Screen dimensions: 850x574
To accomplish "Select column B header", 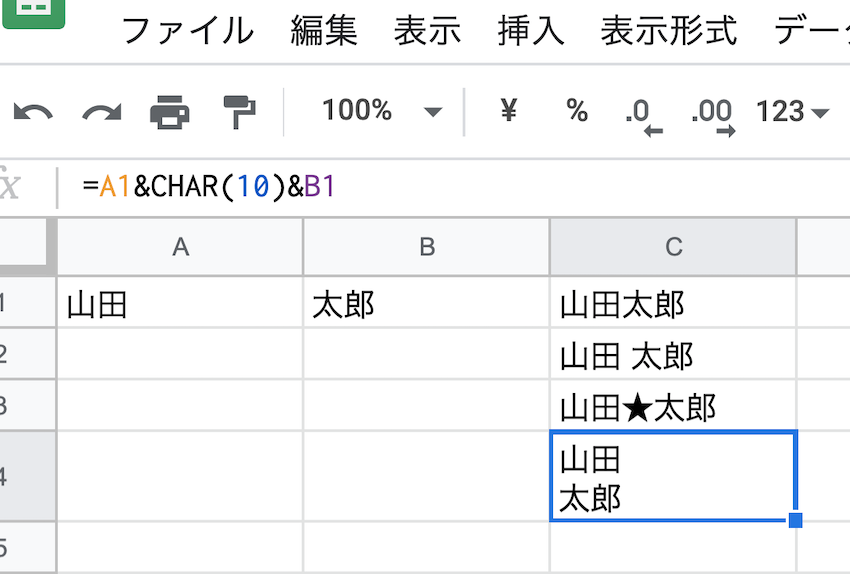I will tap(427, 247).
